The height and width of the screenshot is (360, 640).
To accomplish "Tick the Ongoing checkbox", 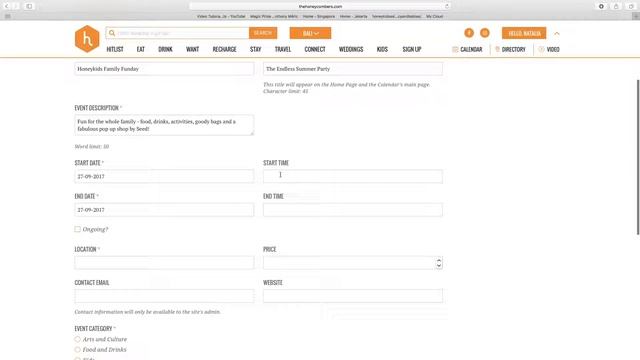I will pos(78,229).
